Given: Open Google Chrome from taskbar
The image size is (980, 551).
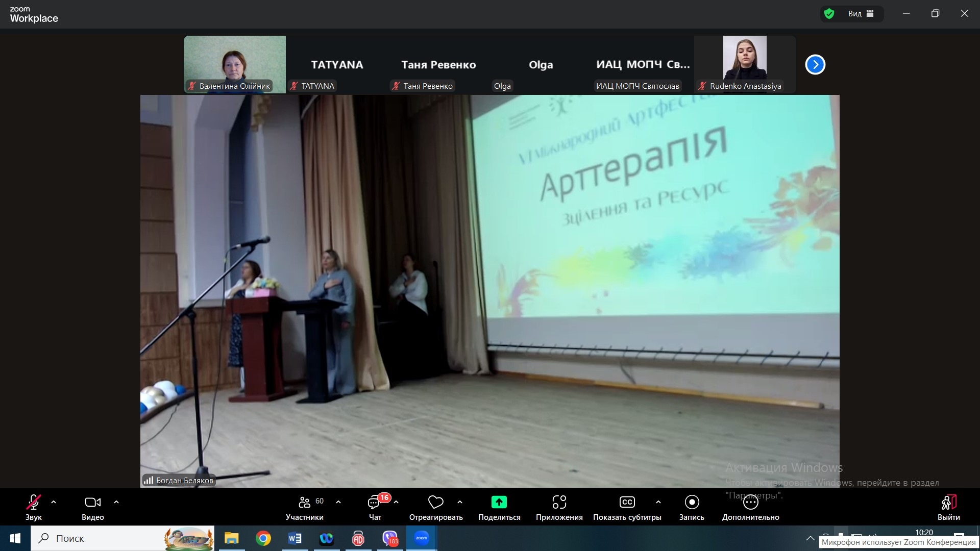Looking at the screenshot, I should coord(263,538).
